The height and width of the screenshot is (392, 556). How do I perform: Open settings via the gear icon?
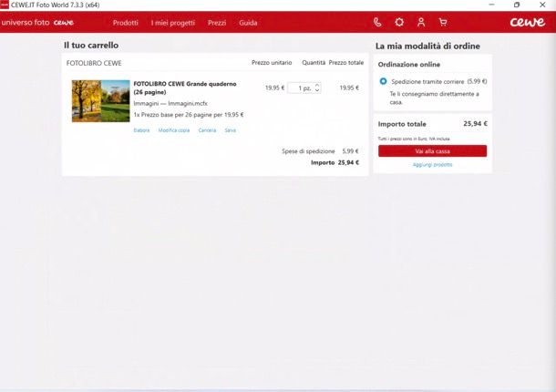[399, 23]
